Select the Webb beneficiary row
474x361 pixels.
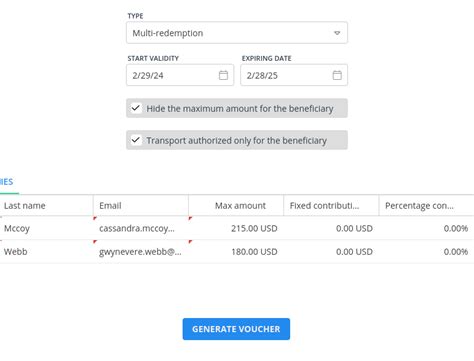pos(237,252)
